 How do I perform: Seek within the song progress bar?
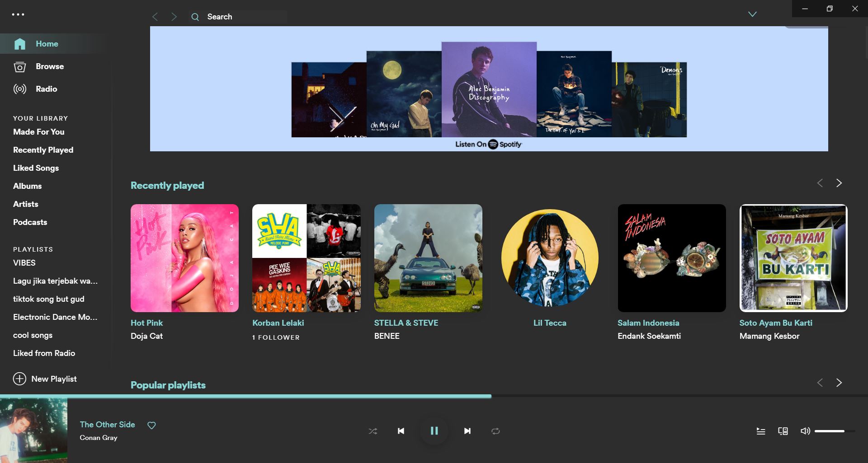pos(434,396)
